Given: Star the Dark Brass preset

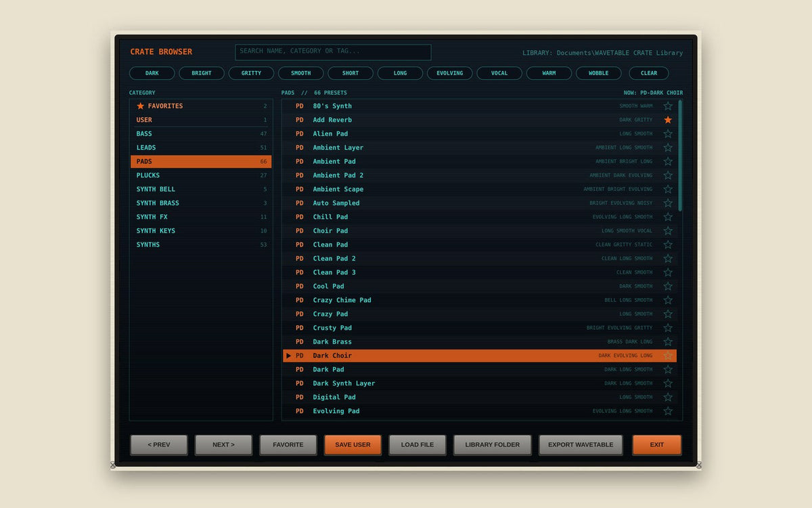Looking at the screenshot, I should (x=668, y=342).
